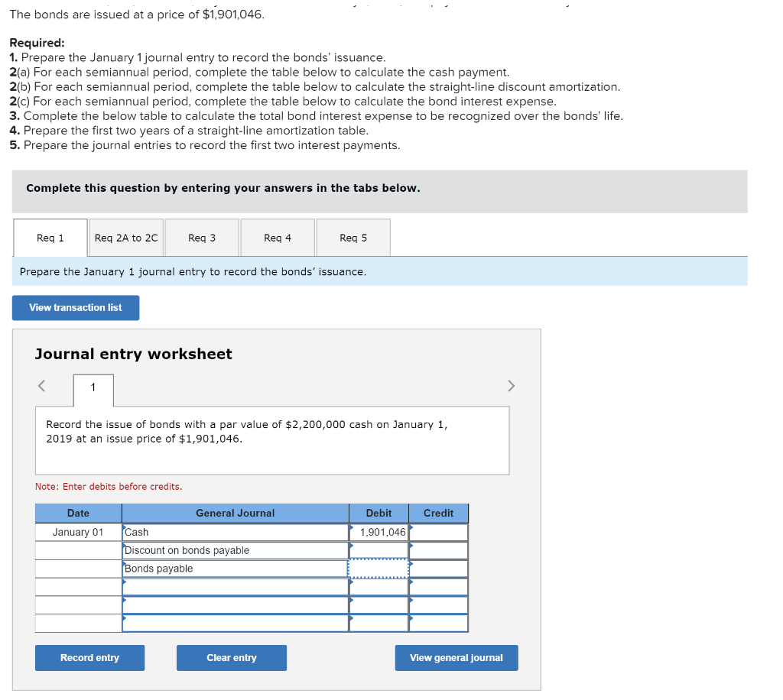
Task: Click the Journal entry worksheet heading
Action: coord(133,355)
